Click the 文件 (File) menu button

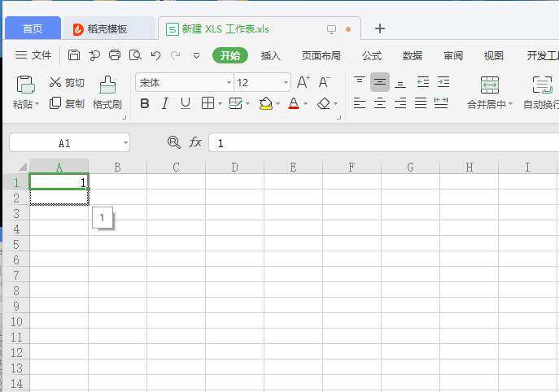point(33,55)
